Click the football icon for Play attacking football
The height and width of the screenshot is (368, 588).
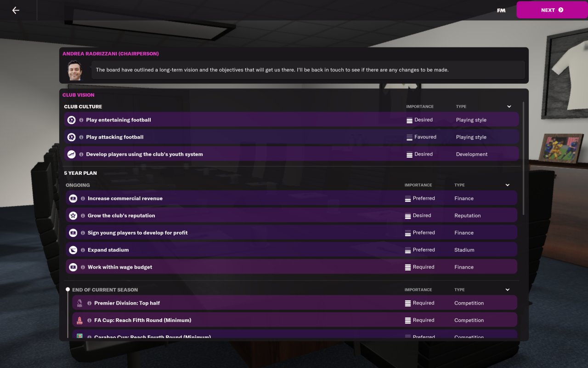click(71, 137)
